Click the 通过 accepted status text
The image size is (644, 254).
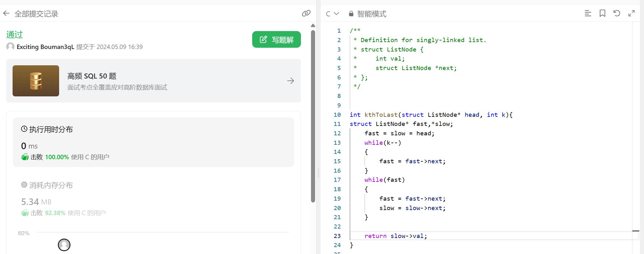click(x=14, y=35)
